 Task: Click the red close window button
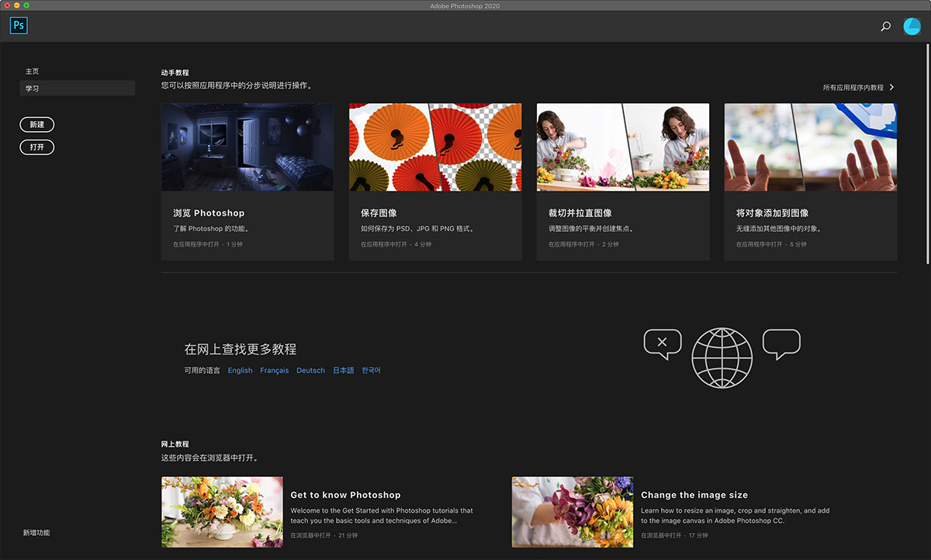click(7, 5)
